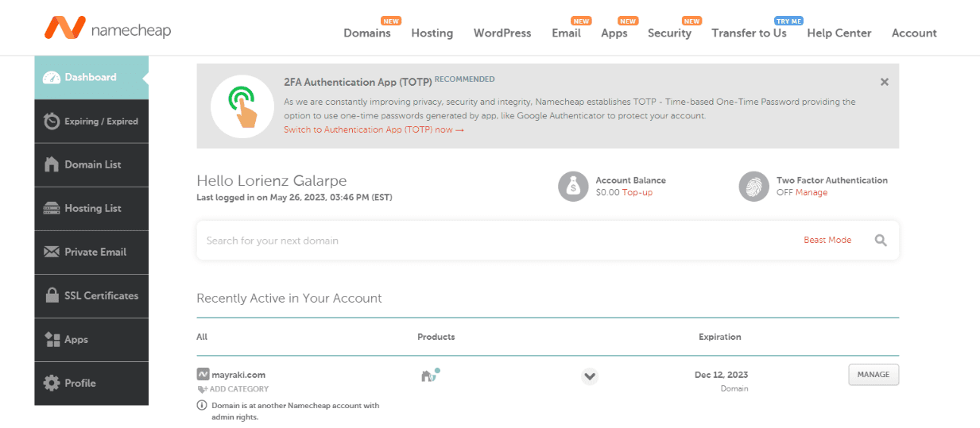The image size is (980, 428).
Task: Select Expiring / Expired in the sidebar
Action: [x=91, y=121]
